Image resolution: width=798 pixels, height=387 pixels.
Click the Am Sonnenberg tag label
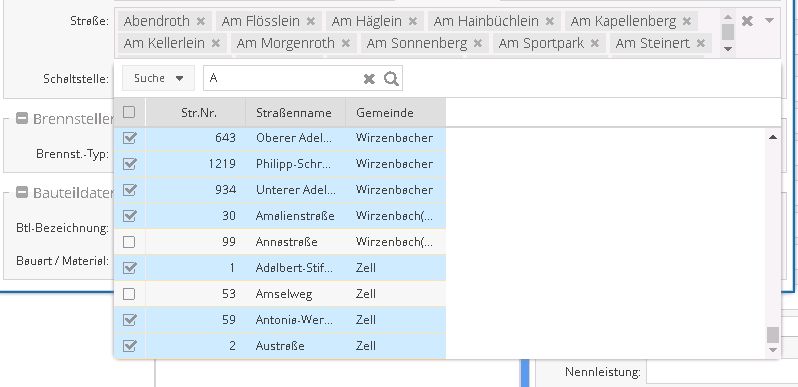(417, 43)
